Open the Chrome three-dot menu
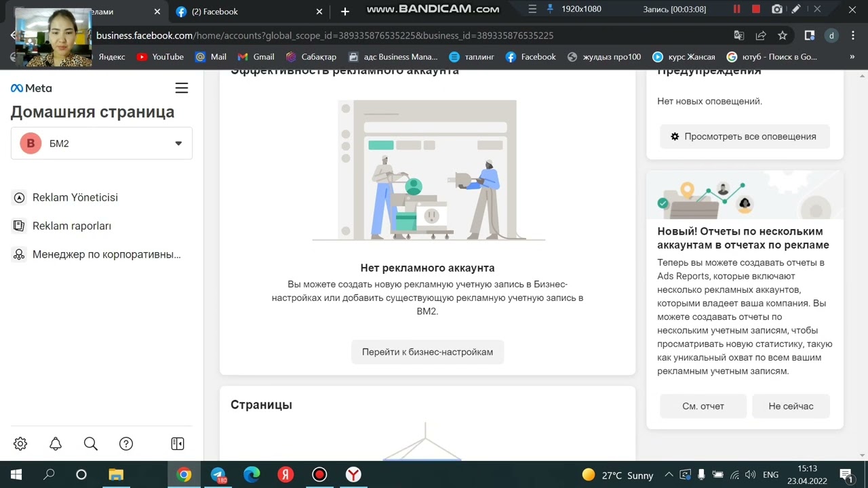The height and width of the screenshot is (488, 868). tap(852, 35)
